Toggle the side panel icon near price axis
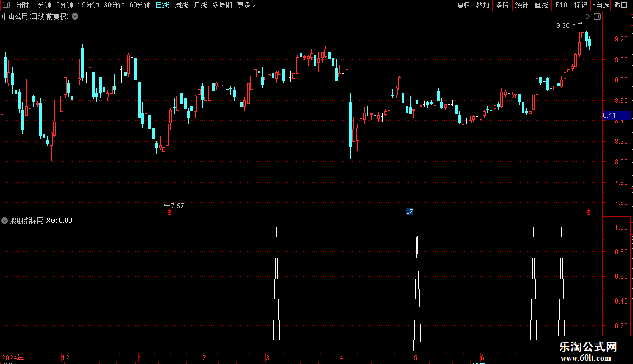Viewport: 633px width, 364px height. [597, 17]
